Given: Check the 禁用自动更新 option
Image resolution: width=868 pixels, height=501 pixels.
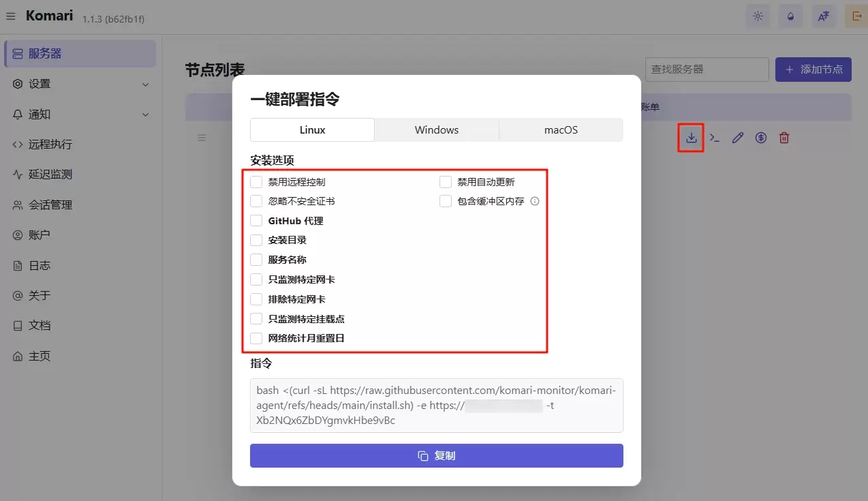Looking at the screenshot, I should [446, 182].
